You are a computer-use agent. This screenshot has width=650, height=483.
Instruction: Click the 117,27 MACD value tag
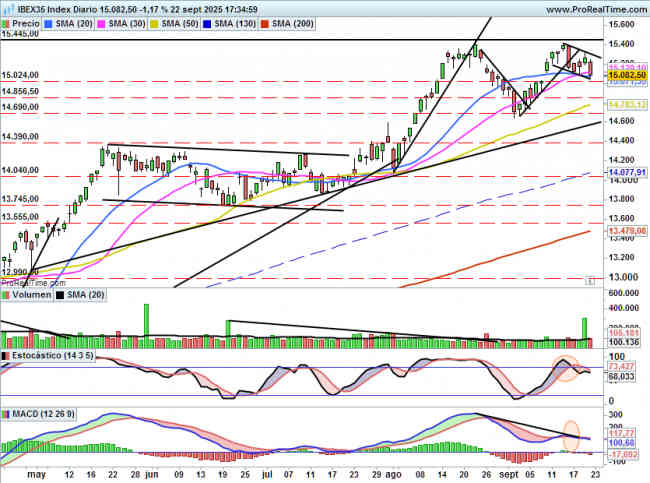(622, 434)
